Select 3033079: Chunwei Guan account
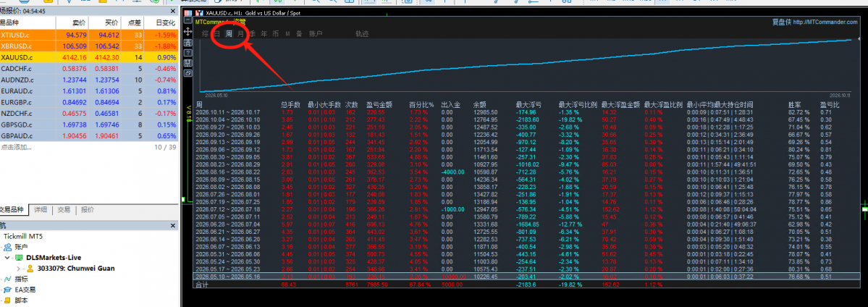Image resolution: width=868 pixels, height=307 pixels. click(76, 268)
